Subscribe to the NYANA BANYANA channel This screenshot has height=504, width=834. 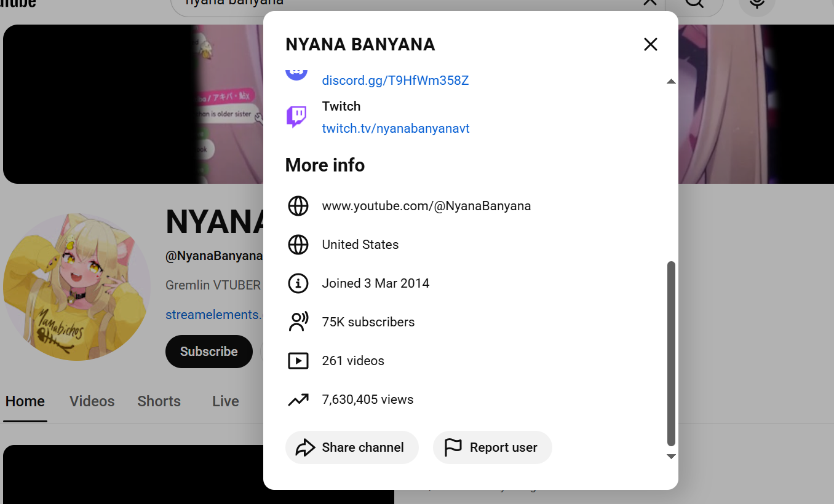point(208,352)
